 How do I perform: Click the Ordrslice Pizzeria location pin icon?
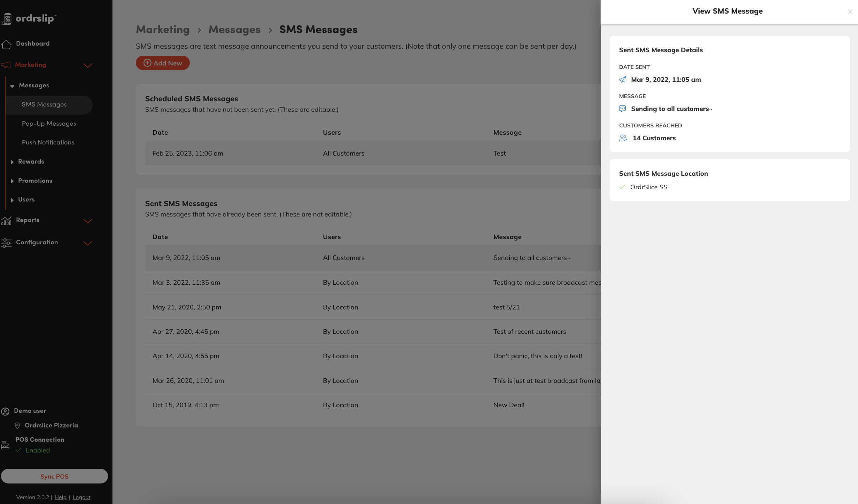[x=17, y=426]
